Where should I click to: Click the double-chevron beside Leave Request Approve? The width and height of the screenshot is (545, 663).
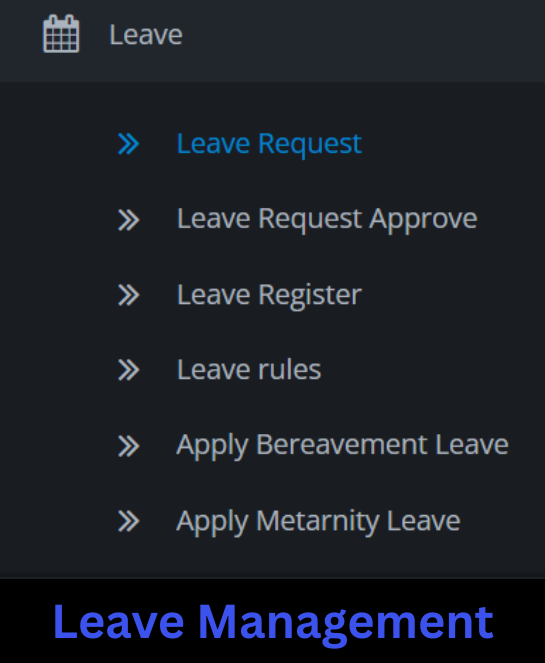click(x=129, y=220)
